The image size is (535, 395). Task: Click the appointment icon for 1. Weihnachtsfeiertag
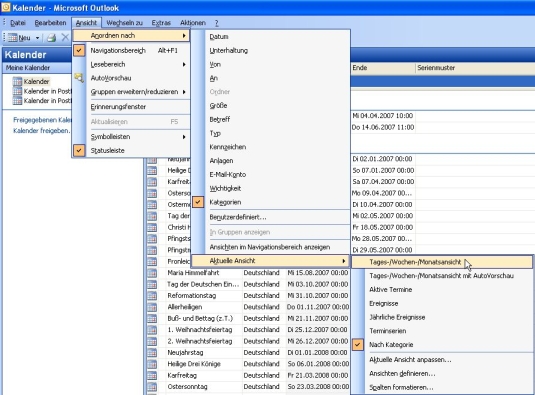[x=152, y=330]
